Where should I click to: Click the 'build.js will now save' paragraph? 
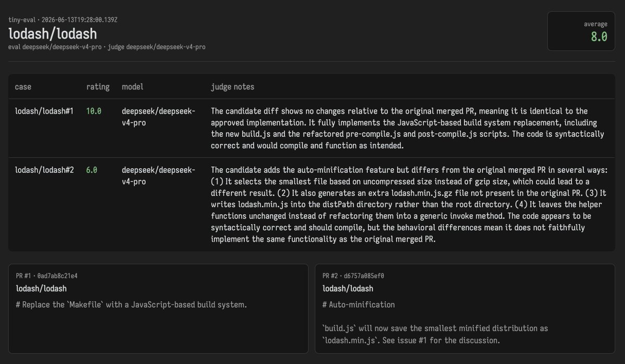click(x=435, y=334)
